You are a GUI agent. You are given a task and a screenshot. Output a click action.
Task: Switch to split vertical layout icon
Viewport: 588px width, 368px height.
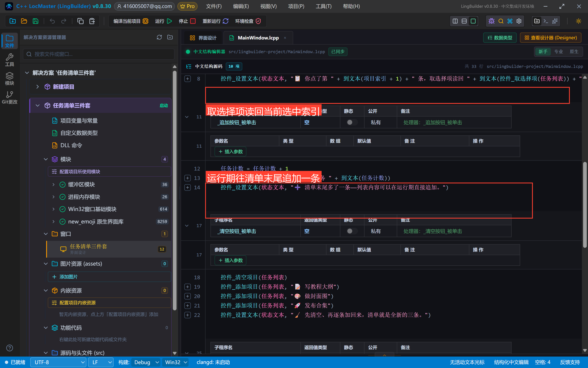[455, 21]
